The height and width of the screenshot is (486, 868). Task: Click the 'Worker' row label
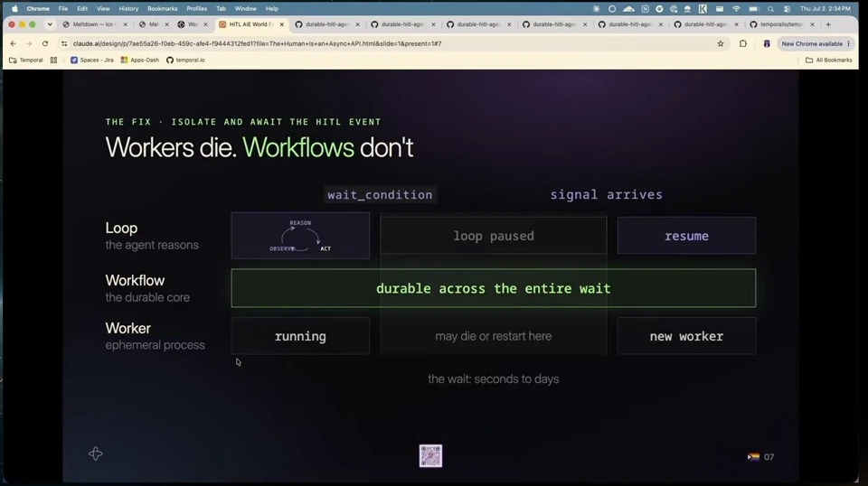click(127, 329)
